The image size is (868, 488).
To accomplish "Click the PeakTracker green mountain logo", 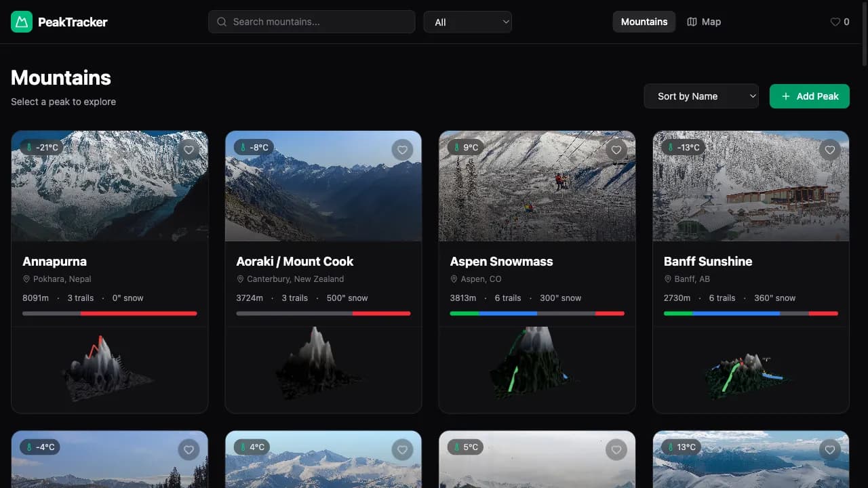I will tap(22, 22).
